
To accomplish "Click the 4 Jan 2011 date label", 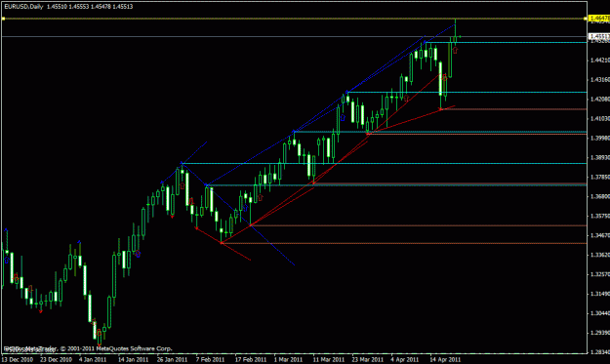I will [93, 359].
